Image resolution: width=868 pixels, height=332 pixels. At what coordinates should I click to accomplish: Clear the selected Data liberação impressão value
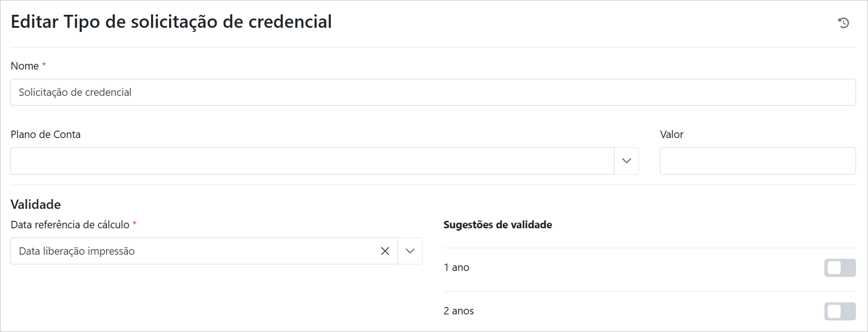385,251
